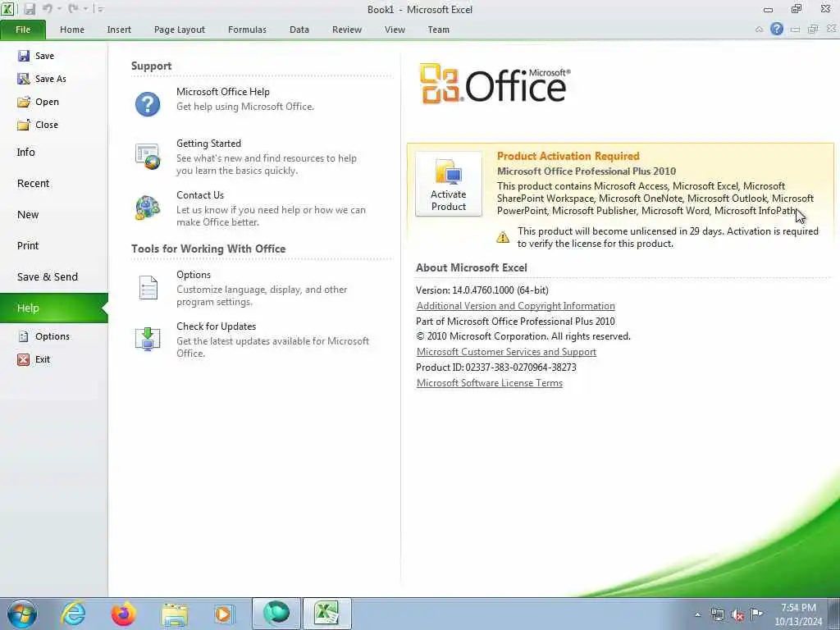
Task: Open Additional Version and Copyright Information link
Action: pyautogui.click(x=515, y=306)
